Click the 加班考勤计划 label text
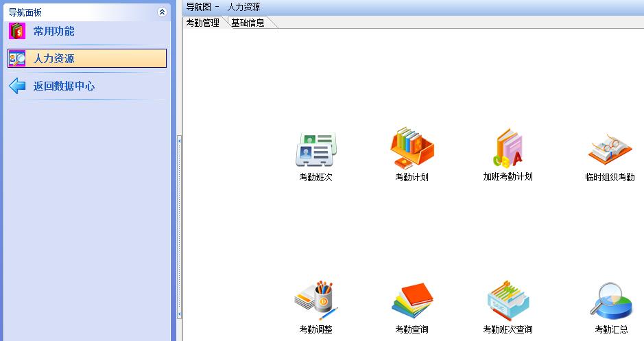This screenshot has height=341, width=644. [508, 176]
